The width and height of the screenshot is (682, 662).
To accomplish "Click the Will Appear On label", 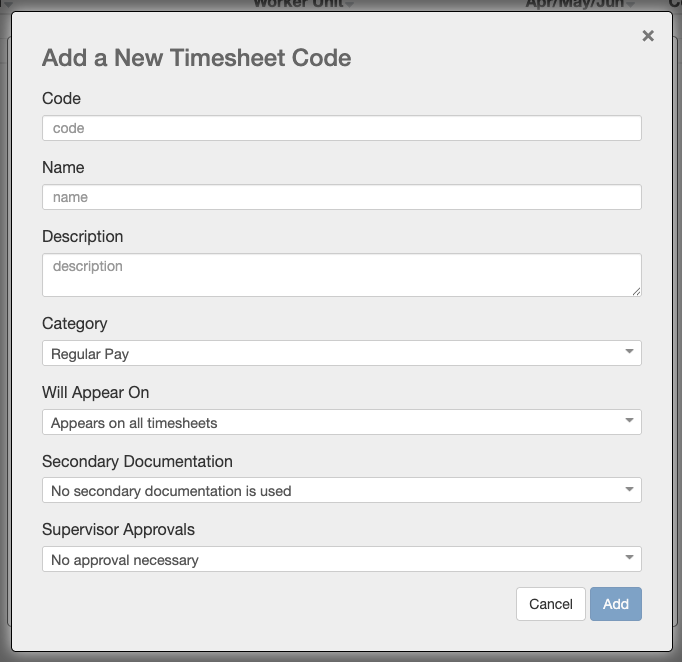I will coord(95,392).
